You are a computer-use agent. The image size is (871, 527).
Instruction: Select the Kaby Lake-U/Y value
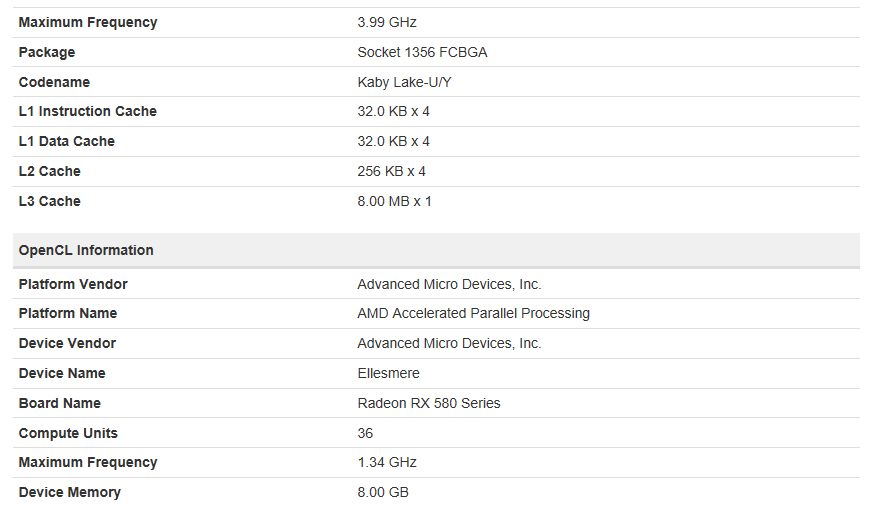pyautogui.click(x=404, y=82)
